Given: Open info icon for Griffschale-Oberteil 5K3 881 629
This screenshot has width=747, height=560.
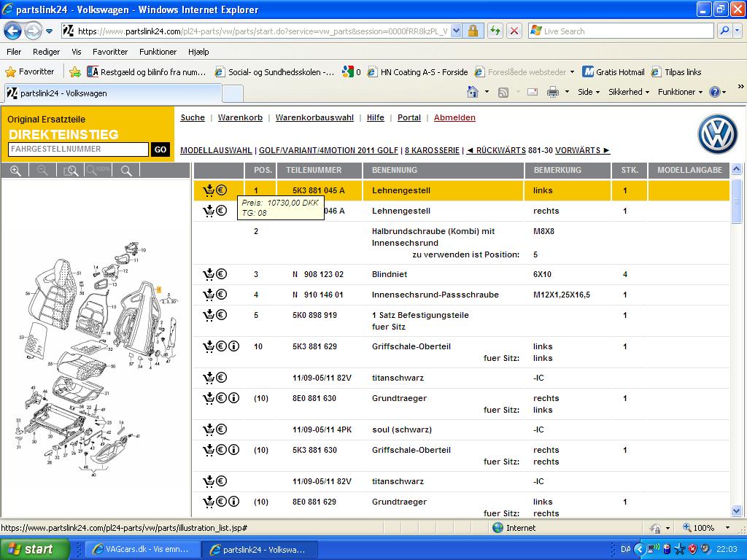Looking at the screenshot, I should [x=233, y=346].
